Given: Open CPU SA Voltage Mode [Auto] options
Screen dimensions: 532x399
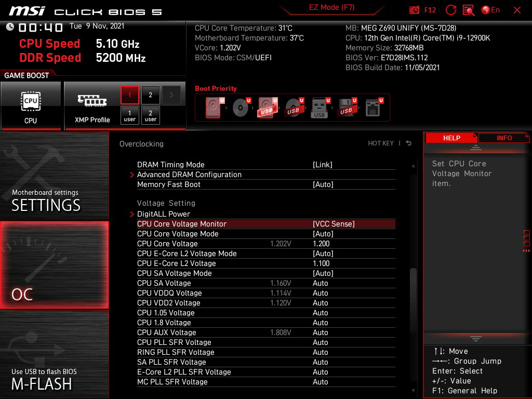Looking at the screenshot, I should tap(323, 273).
